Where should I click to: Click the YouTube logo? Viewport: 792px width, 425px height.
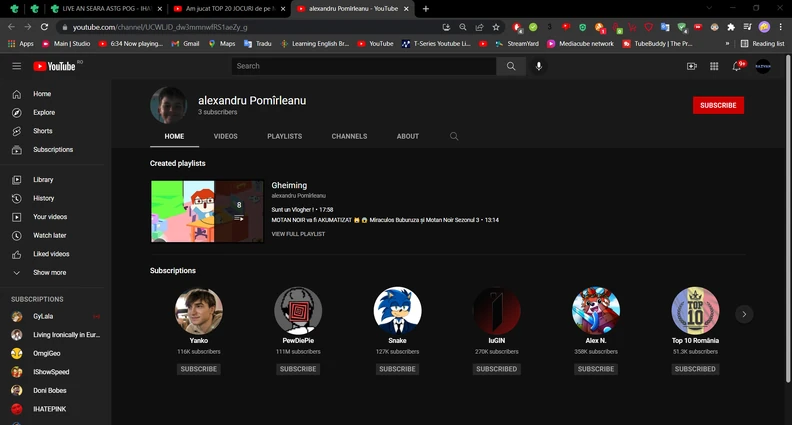point(54,66)
